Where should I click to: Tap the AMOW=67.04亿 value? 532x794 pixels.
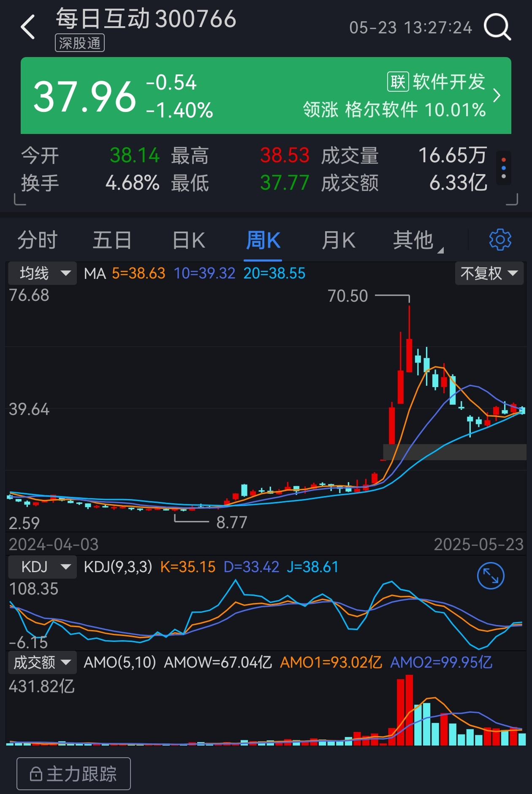click(218, 662)
